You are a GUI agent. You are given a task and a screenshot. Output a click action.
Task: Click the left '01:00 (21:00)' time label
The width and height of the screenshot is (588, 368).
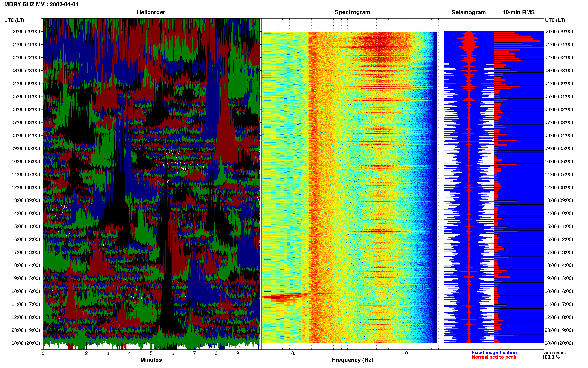click(x=26, y=45)
